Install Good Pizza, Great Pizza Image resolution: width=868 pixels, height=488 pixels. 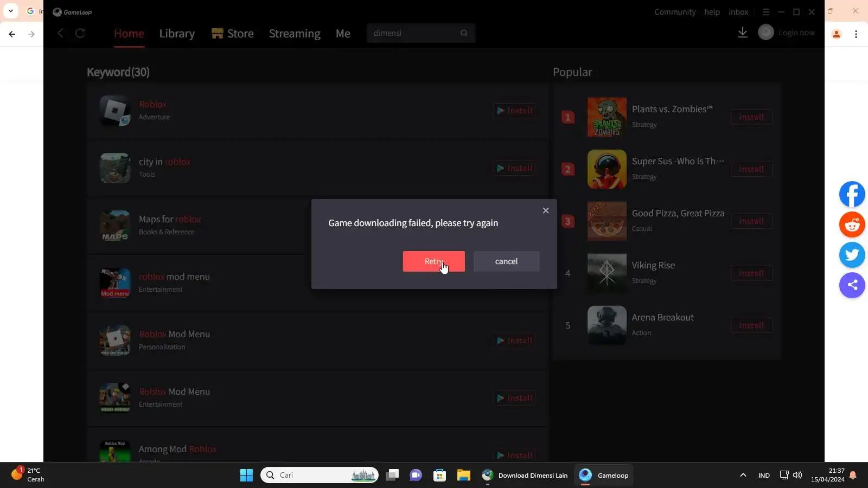[751, 221]
